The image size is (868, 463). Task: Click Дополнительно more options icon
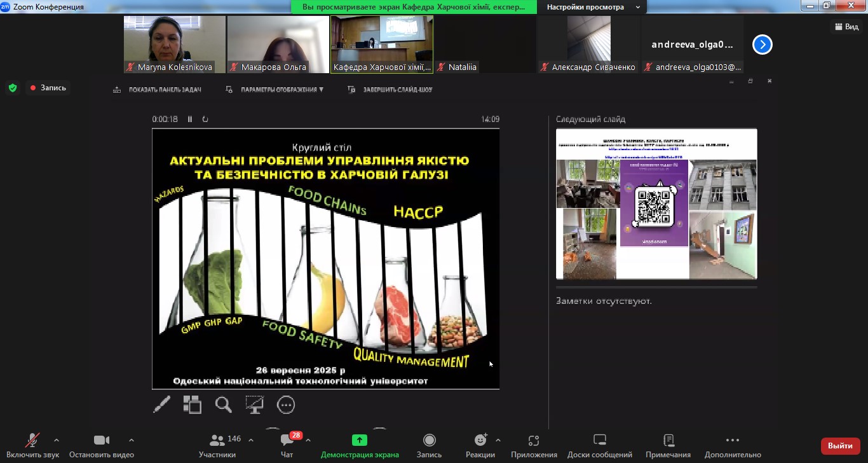pos(732,441)
